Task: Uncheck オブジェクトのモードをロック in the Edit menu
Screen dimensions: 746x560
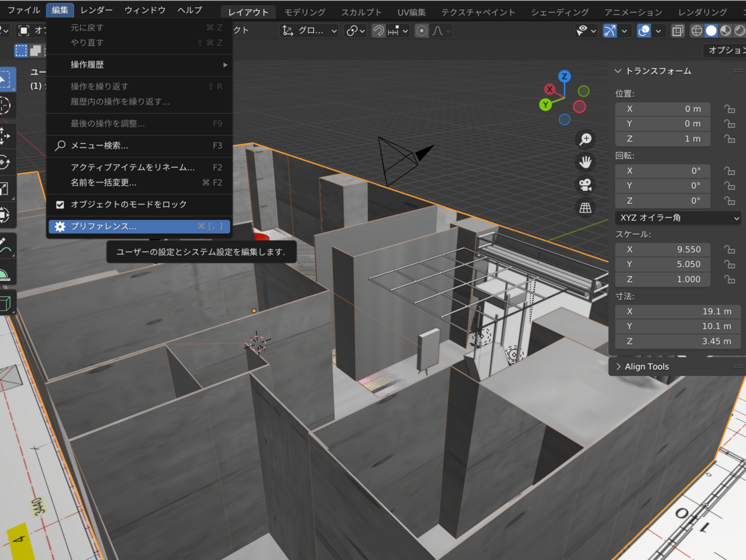Action: 61,203
